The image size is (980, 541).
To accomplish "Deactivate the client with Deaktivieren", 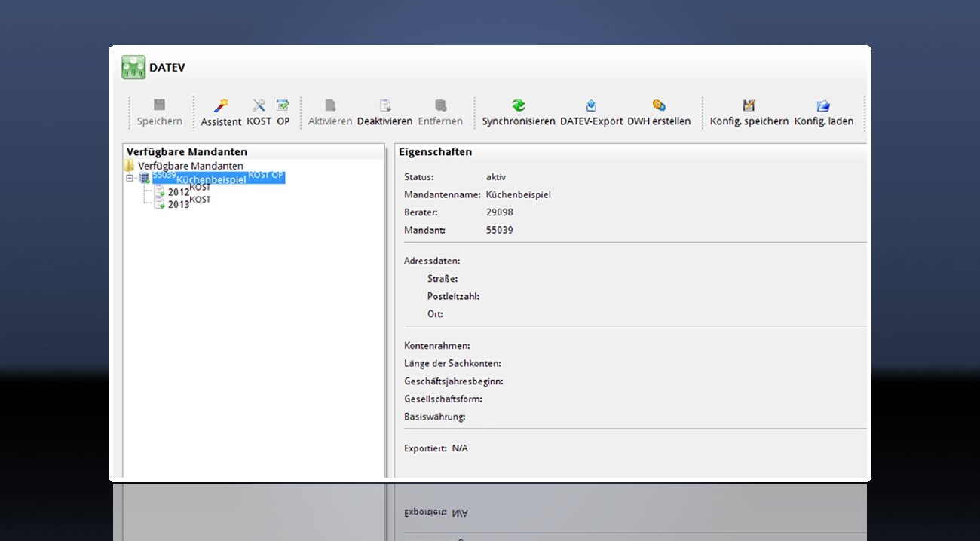I will coord(384,106).
